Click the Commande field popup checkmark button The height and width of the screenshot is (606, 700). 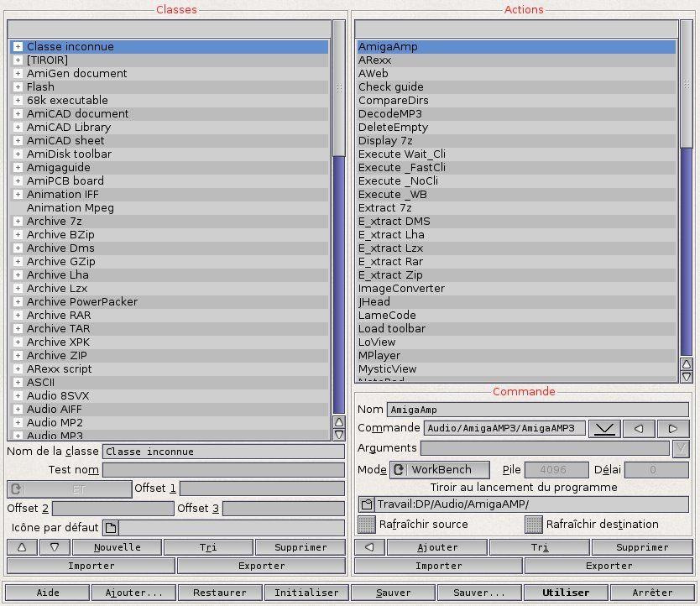(604, 429)
